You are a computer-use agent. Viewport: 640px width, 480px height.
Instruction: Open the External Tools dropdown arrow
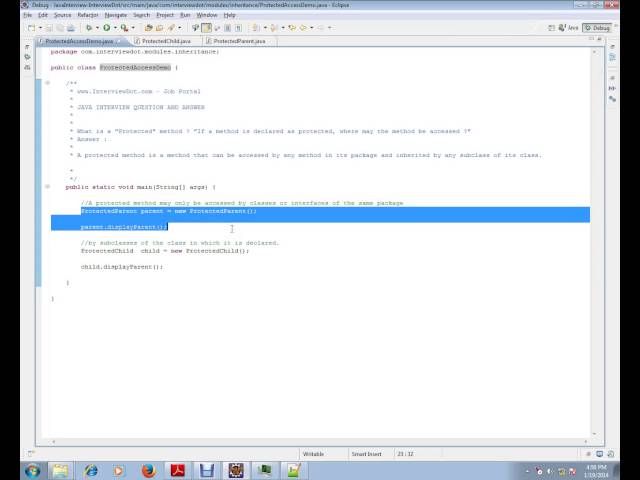click(133, 28)
